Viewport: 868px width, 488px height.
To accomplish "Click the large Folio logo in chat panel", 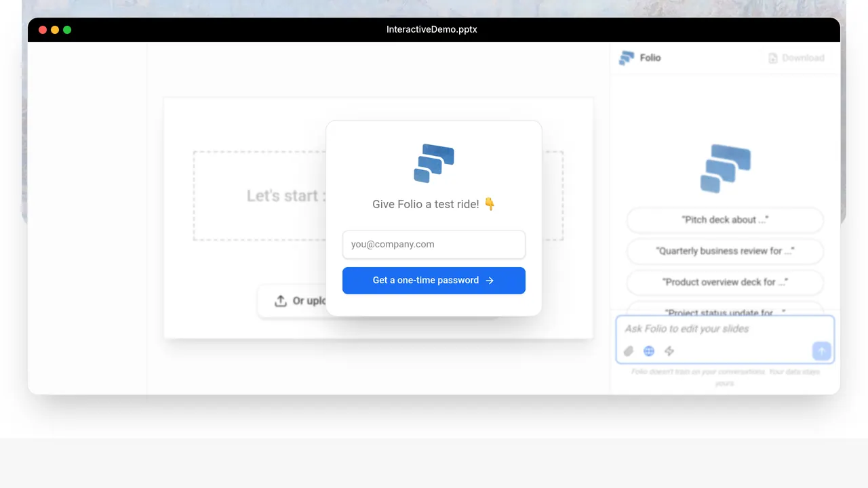I will [726, 168].
